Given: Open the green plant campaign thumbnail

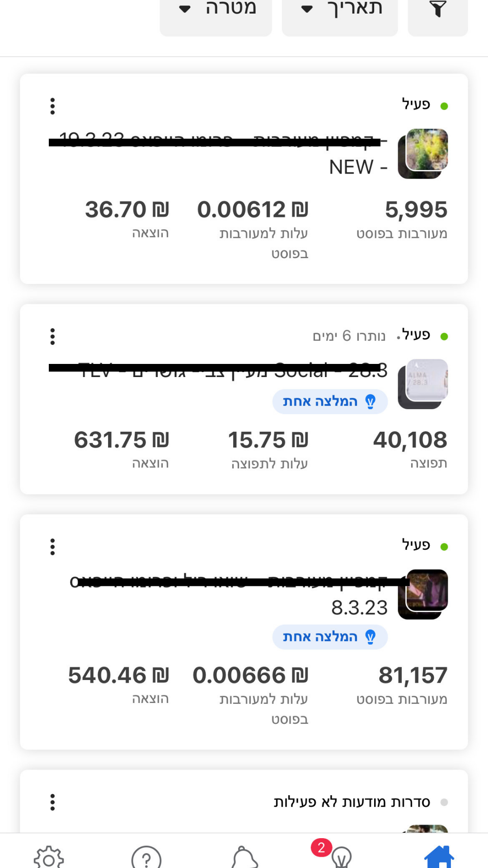Looking at the screenshot, I should pyautogui.click(x=423, y=154).
